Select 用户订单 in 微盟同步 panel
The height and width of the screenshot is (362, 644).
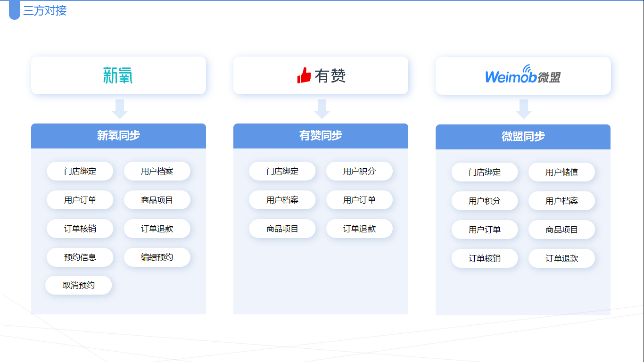point(485,230)
